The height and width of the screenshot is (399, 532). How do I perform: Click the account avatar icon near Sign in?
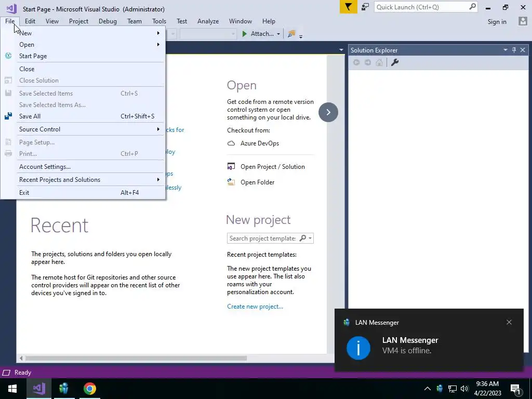click(x=523, y=21)
